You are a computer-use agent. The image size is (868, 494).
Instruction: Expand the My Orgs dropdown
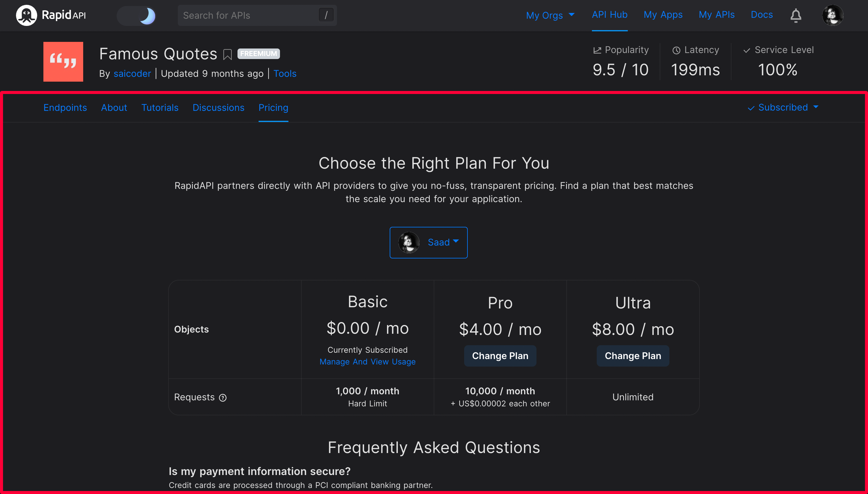[550, 15]
